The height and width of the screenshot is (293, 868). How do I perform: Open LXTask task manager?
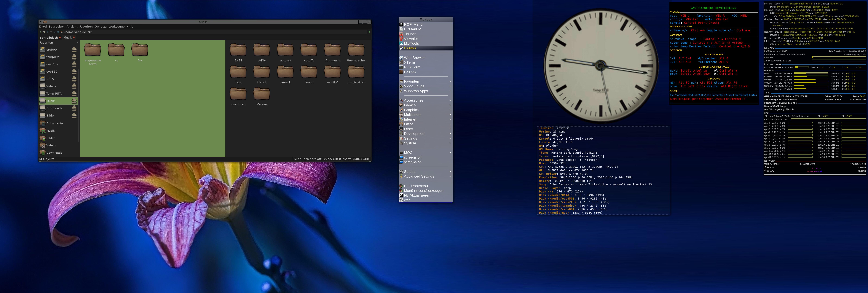point(426,72)
